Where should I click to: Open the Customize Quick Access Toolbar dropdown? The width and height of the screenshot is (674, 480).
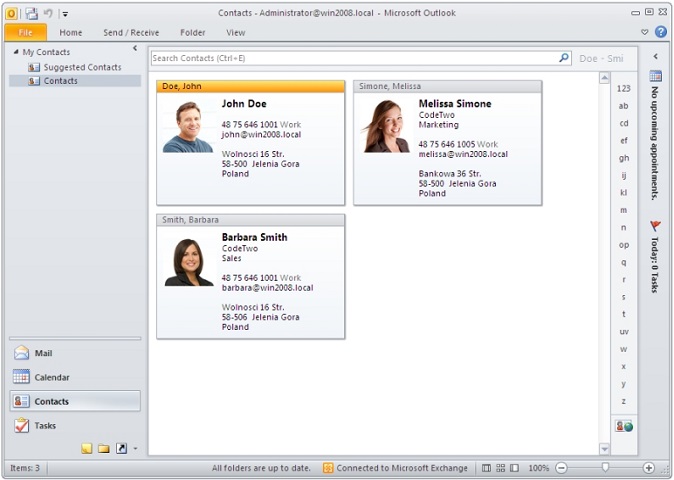click(x=65, y=14)
